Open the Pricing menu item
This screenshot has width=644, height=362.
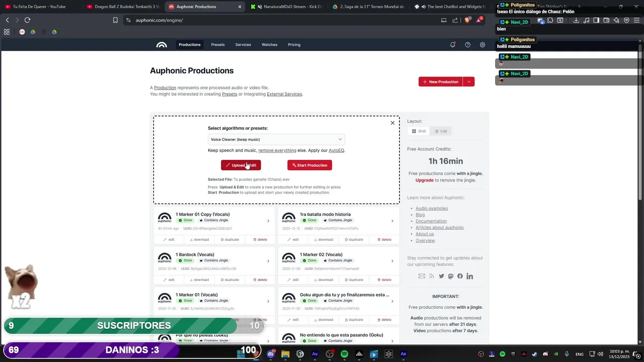tap(294, 45)
